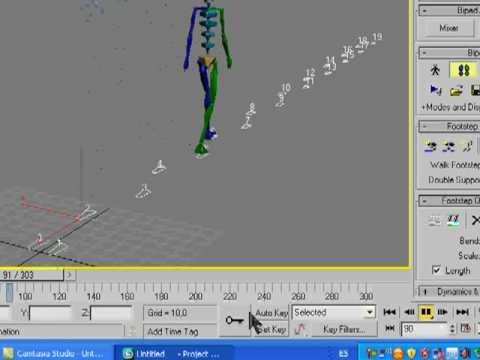Expand the Dynamics & rollout header
480x360 pixels.
449,291
